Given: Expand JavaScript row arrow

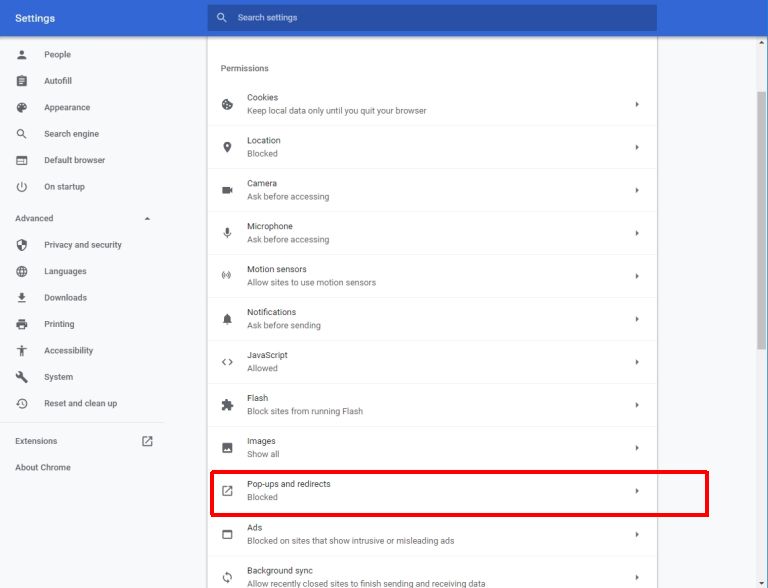Looking at the screenshot, I should coord(637,362).
